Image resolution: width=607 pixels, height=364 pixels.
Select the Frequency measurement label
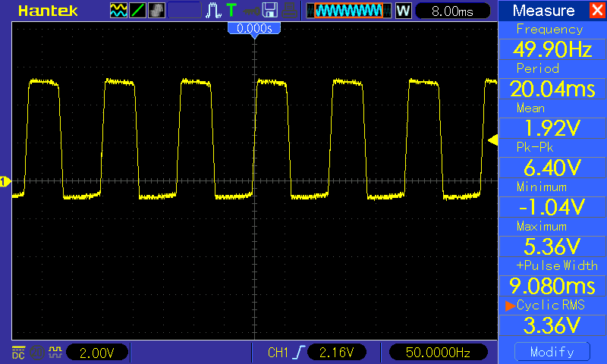point(549,30)
